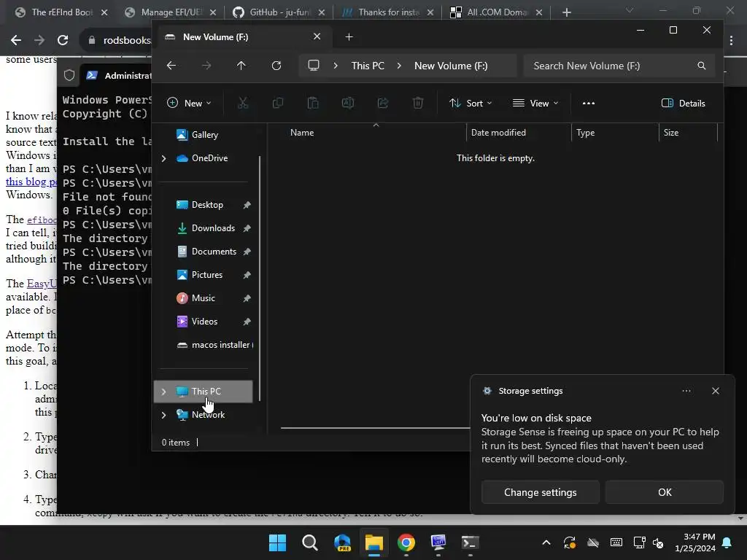Unpin Desktop using its pin icon
Screen dimensions: 747x560
click(x=247, y=205)
